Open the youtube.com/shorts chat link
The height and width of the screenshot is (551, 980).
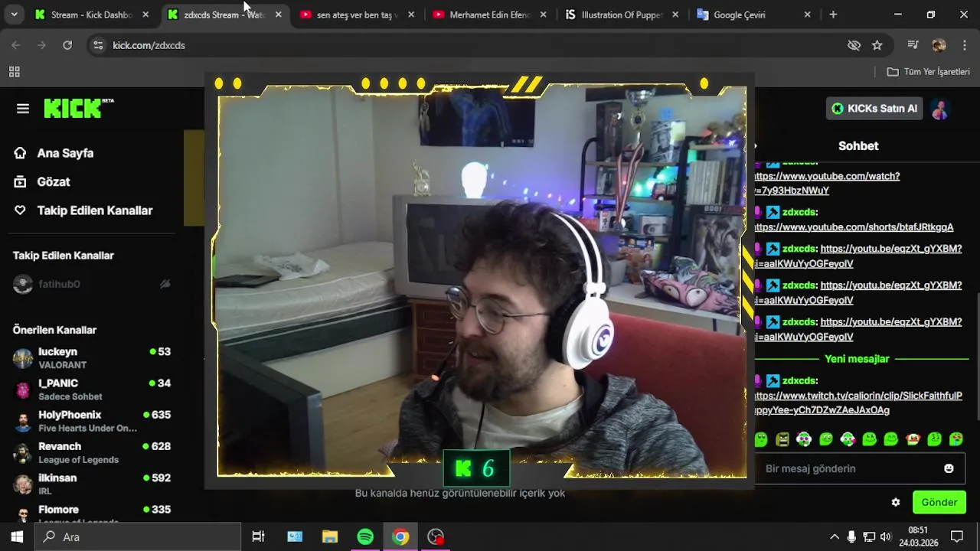(854, 227)
